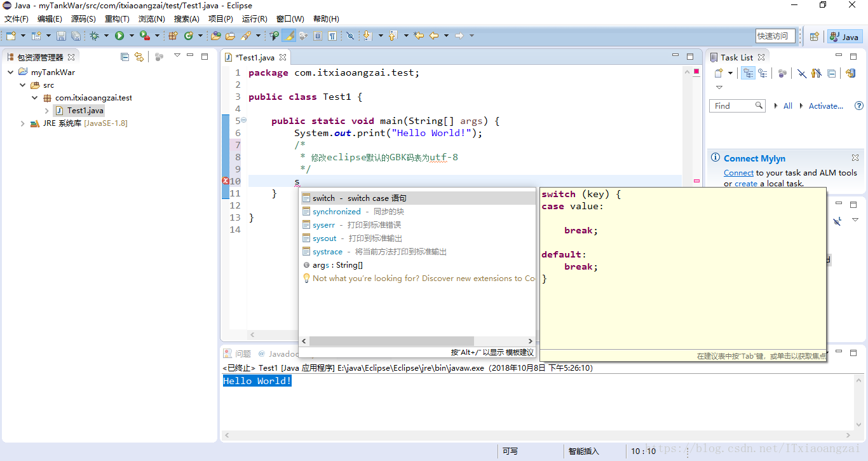Click the Activate... link
Screen dimensions: 868x461
[x=826, y=106]
